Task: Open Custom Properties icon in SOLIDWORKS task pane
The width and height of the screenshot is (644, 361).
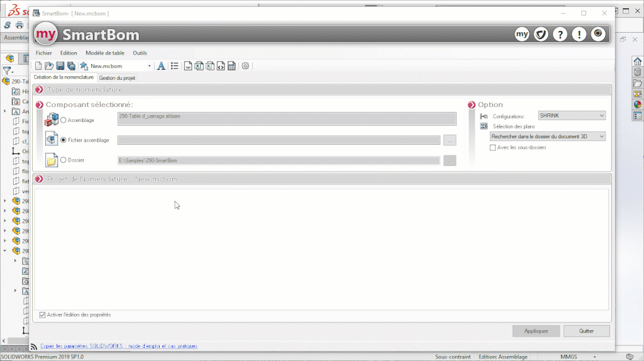Action: coord(638,116)
